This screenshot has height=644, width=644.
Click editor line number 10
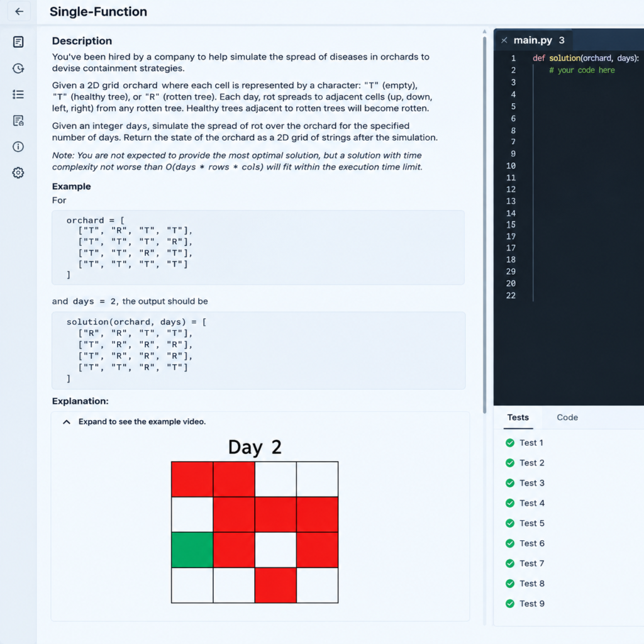pos(511,166)
